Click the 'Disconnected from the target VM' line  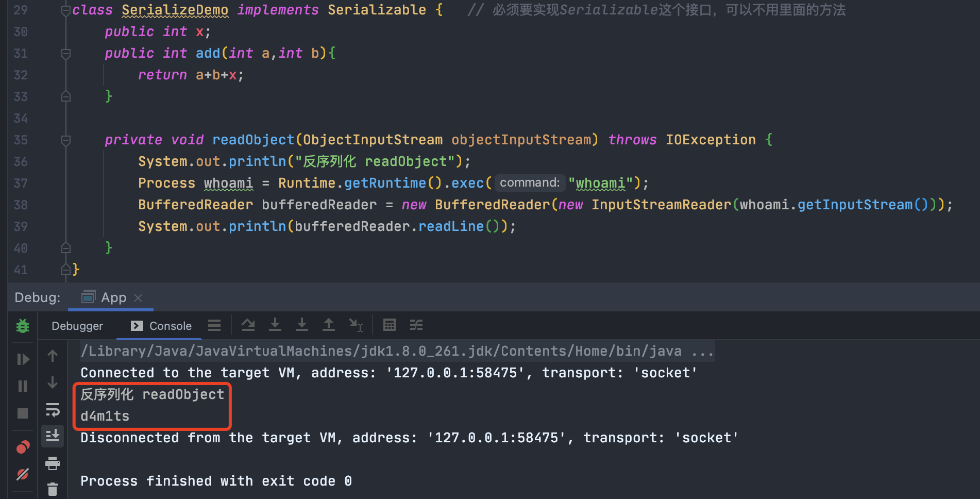[410, 438]
